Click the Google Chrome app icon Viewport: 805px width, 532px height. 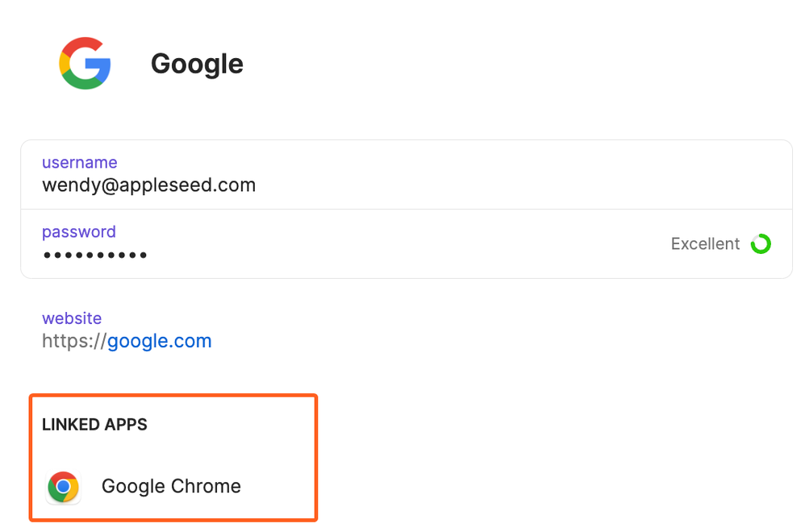64,487
